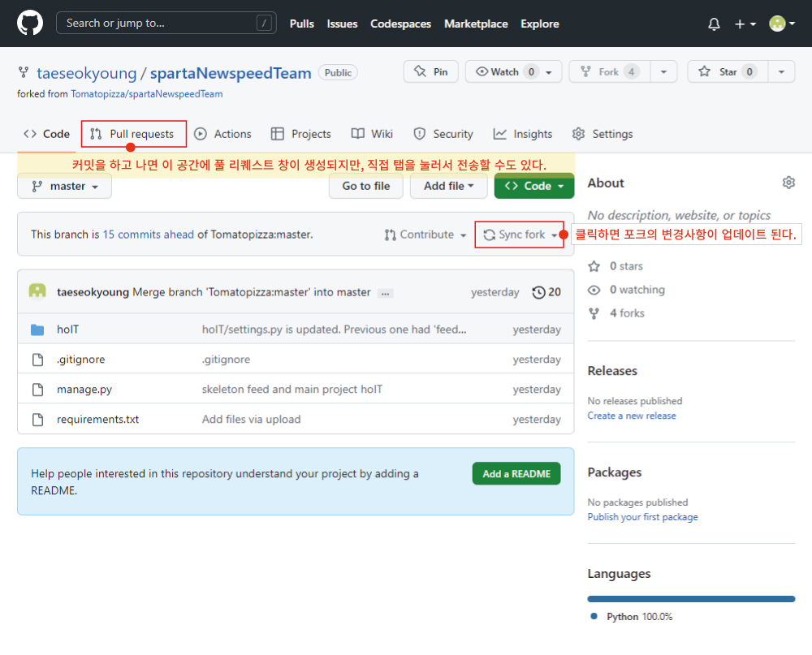Open GitHub home via Octocat logo
Viewport: 812px width, 655px height.
[x=29, y=24]
